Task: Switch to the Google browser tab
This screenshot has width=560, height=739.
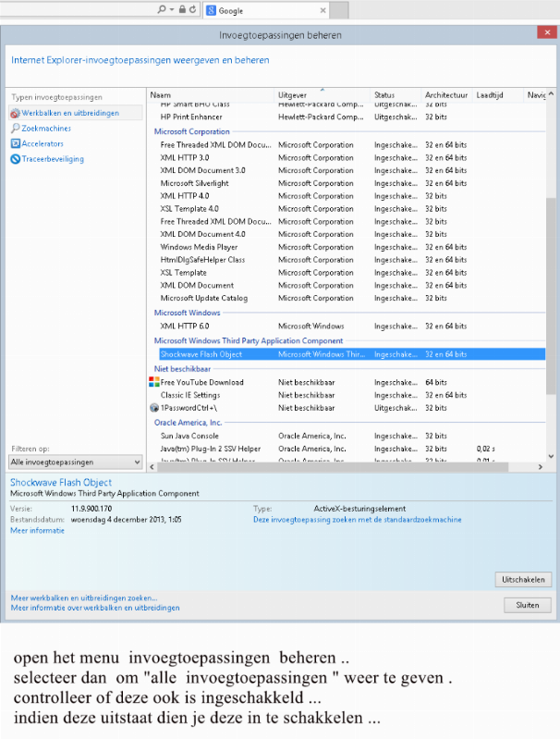Action: (263, 10)
